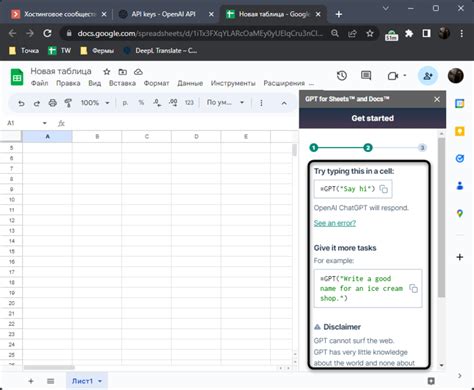Open the Файл menu

coord(39,83)
